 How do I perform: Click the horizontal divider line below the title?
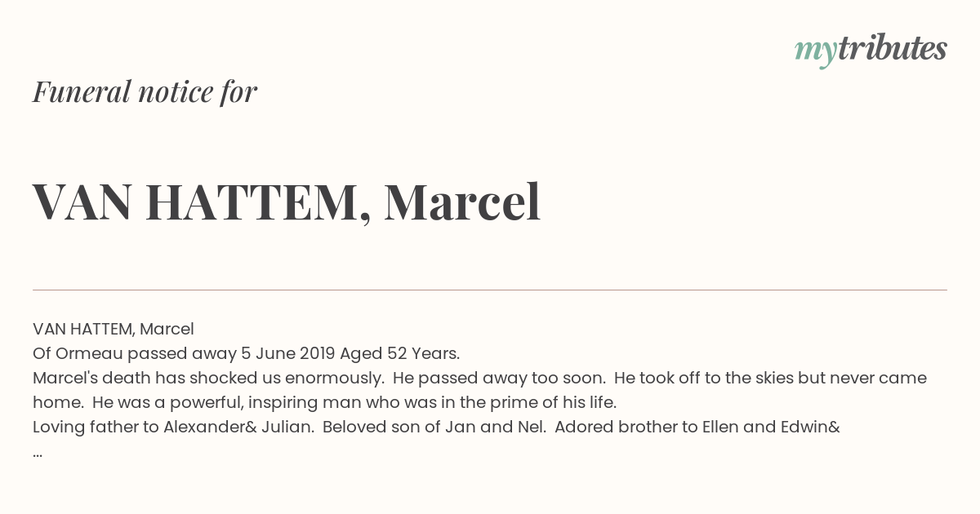(490, 290)
